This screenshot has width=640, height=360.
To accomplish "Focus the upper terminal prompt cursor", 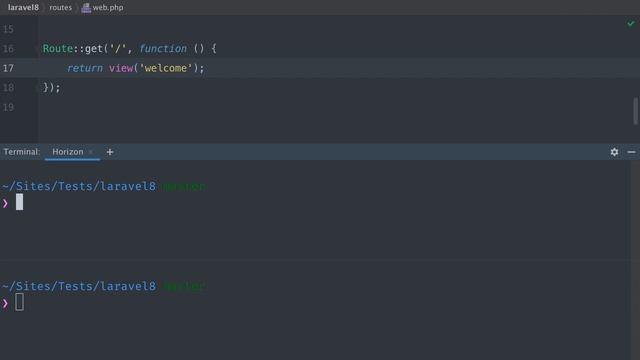I will (19, 202).
